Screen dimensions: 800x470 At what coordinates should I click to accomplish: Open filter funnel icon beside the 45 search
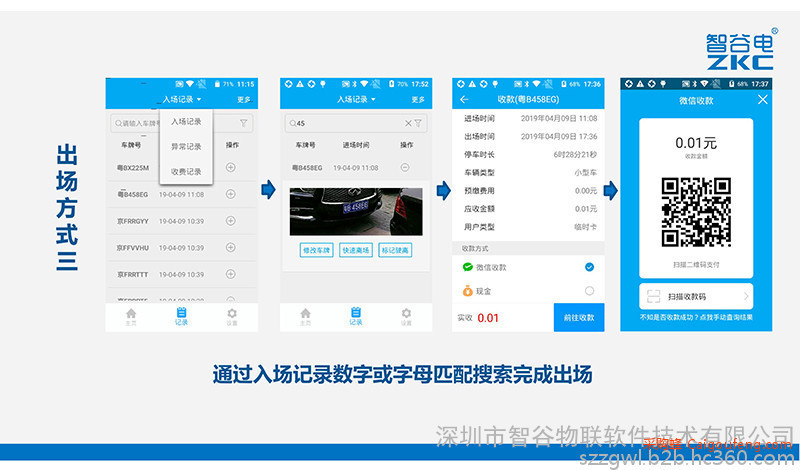pos(418,123)
